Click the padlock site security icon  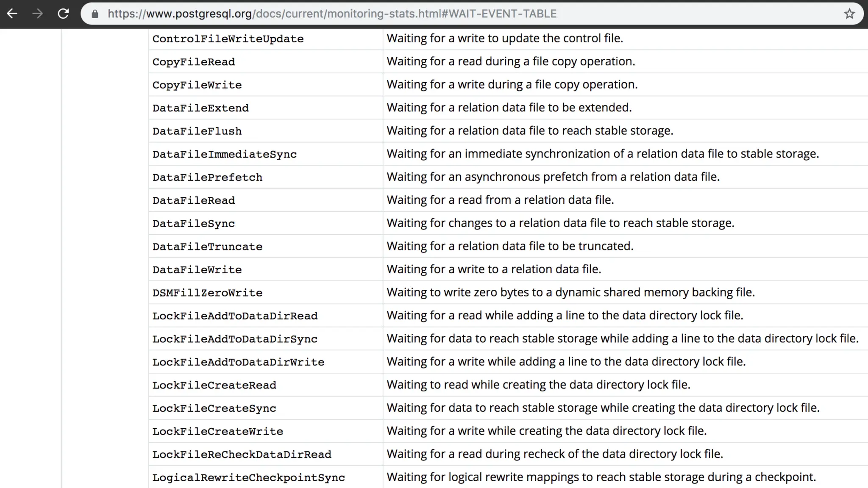(95, 14)
